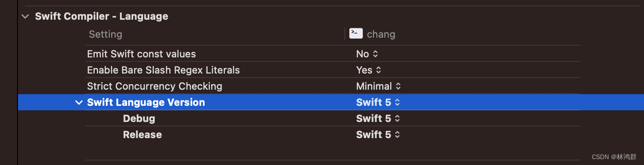
Task: Click the chang target terminal icon
Action: point(356,34)
